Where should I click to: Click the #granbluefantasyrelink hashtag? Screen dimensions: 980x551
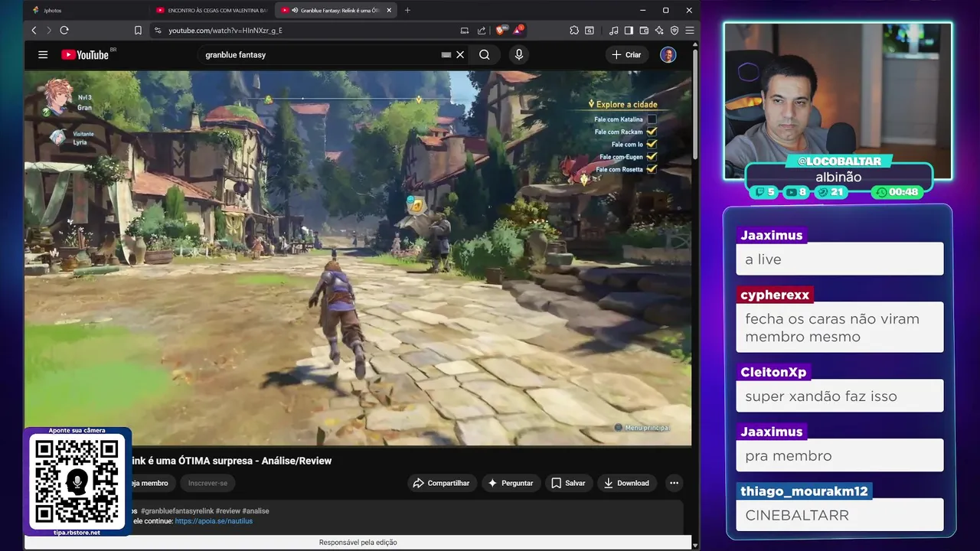point(177,510)
